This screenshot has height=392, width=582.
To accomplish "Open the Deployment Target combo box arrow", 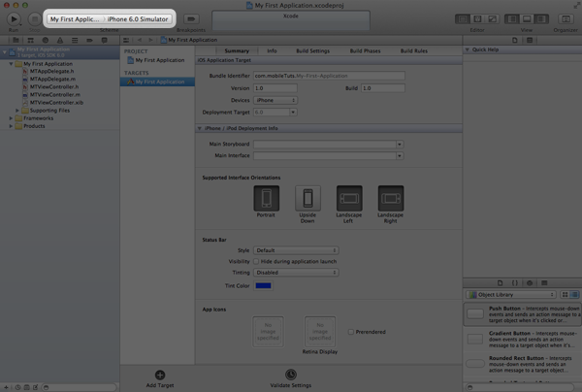I will [x=293, y=113].
